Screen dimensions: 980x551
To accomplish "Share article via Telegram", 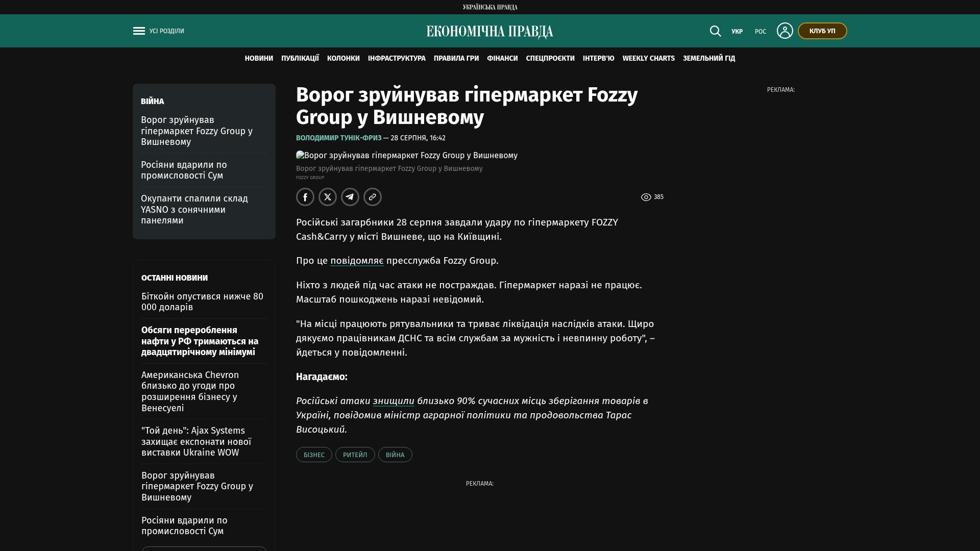I will tap(350, 197).
